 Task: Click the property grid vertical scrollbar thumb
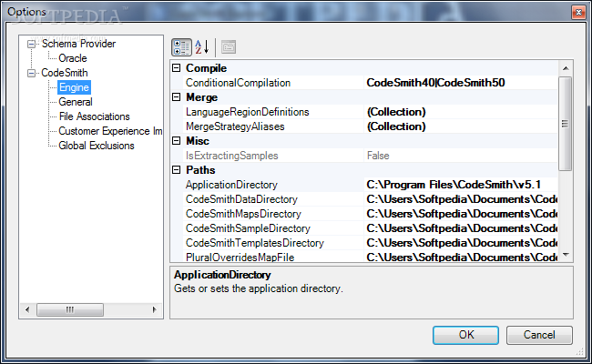pyautogui.click(x=566, y=124)
